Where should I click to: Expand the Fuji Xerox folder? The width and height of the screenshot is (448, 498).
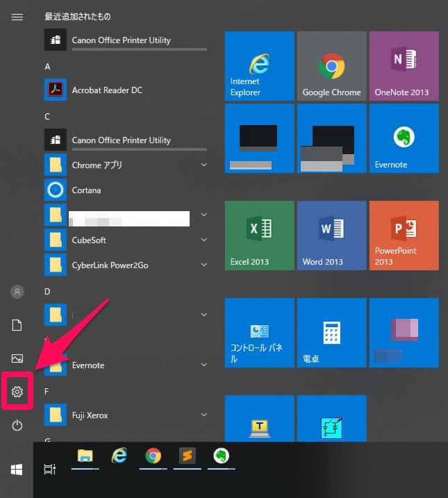click(x=204, y=415)
